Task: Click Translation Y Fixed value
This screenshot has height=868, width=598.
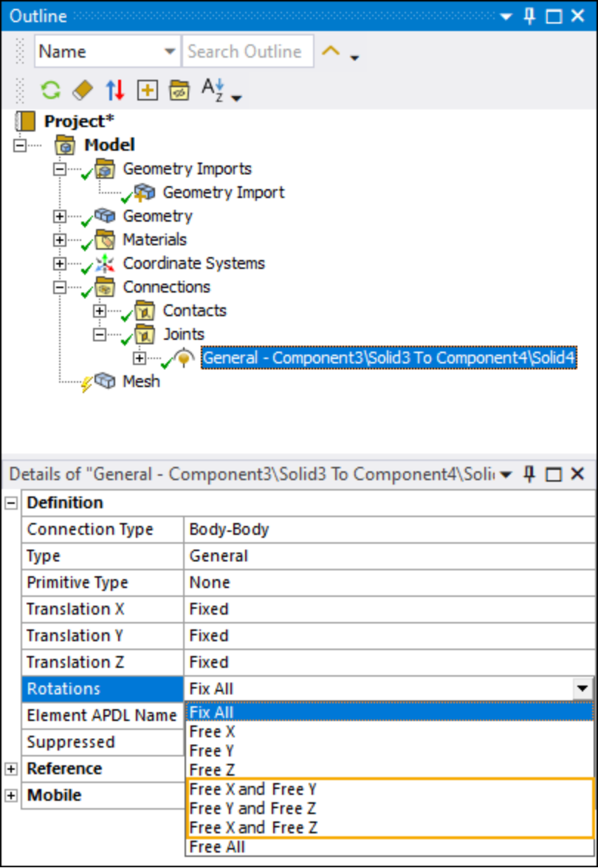Action: [x=390, y=636]
